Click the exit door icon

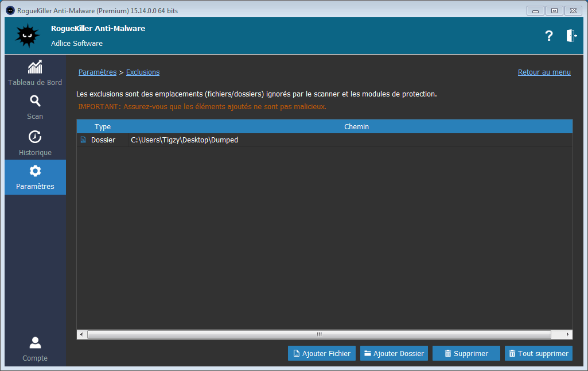[x=571, y=36]
